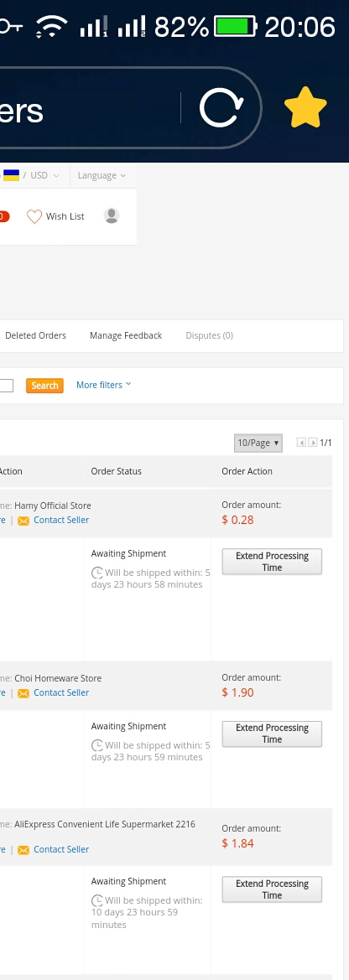Image resolution: width=349 pixels, height=980 pixels.
Task: Tap the browser reload icon
Action: click(x=221, y=108)
